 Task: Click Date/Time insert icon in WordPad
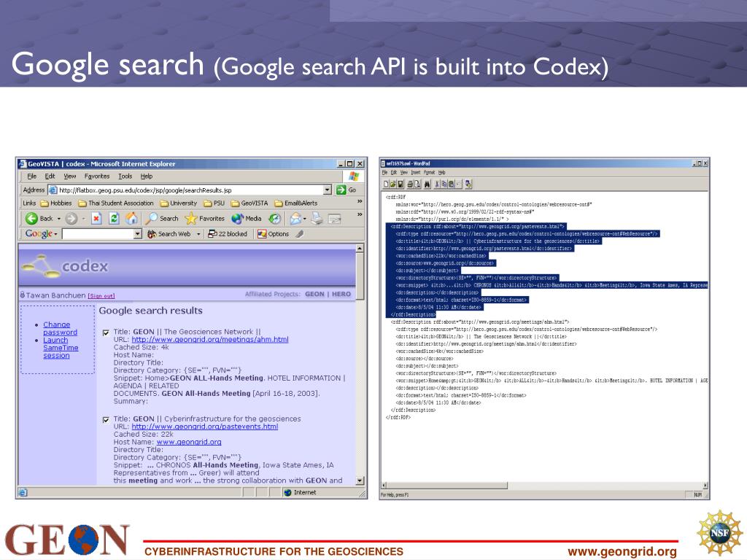[x=468, y=184]
